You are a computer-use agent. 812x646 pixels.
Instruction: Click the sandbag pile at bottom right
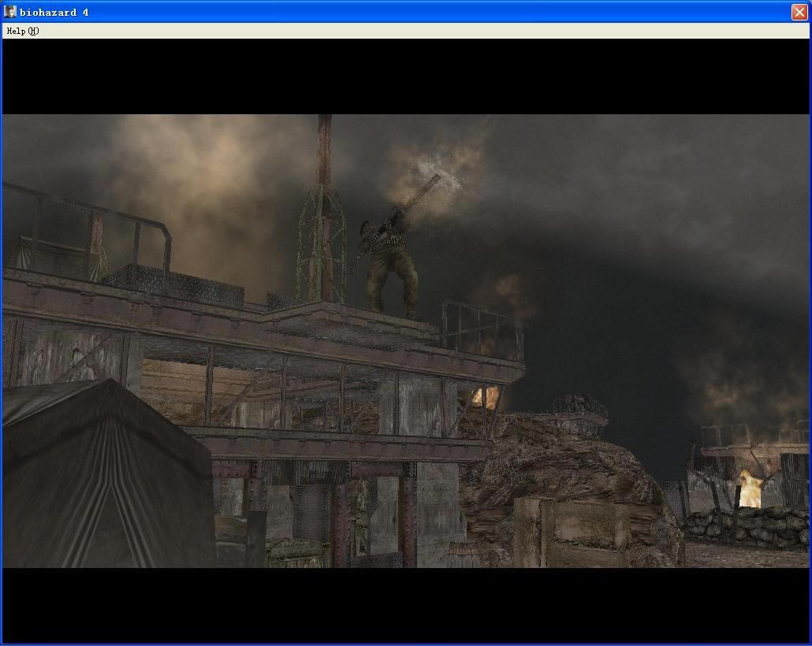coord(749,526)
